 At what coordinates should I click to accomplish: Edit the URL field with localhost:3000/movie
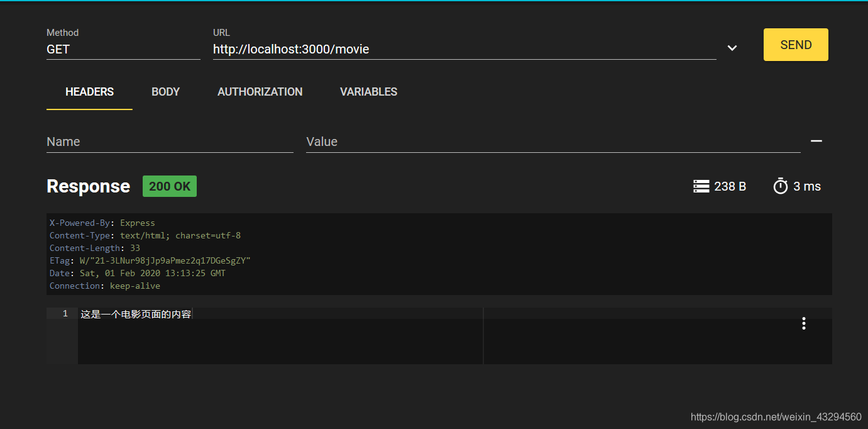[464, 49]
